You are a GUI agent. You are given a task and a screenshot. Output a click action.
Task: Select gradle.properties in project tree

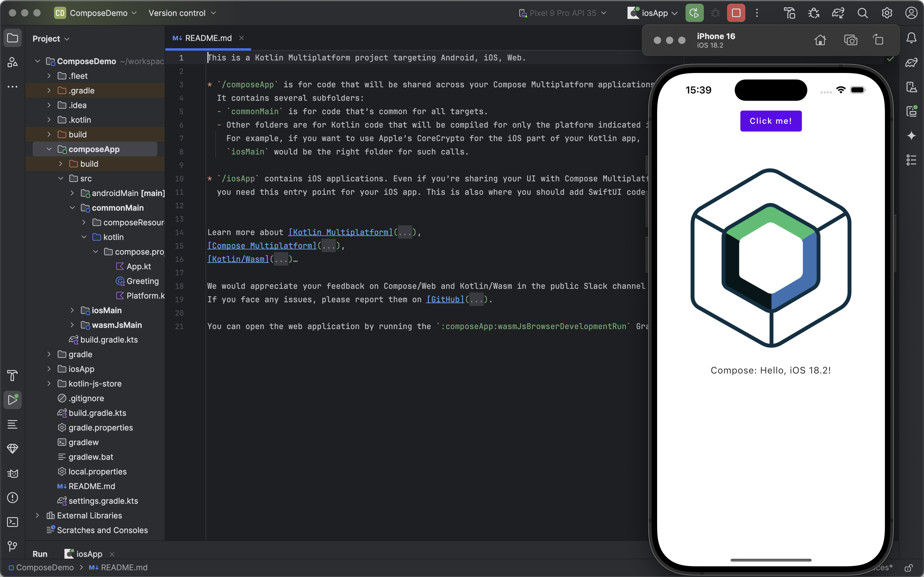[95, 427]
